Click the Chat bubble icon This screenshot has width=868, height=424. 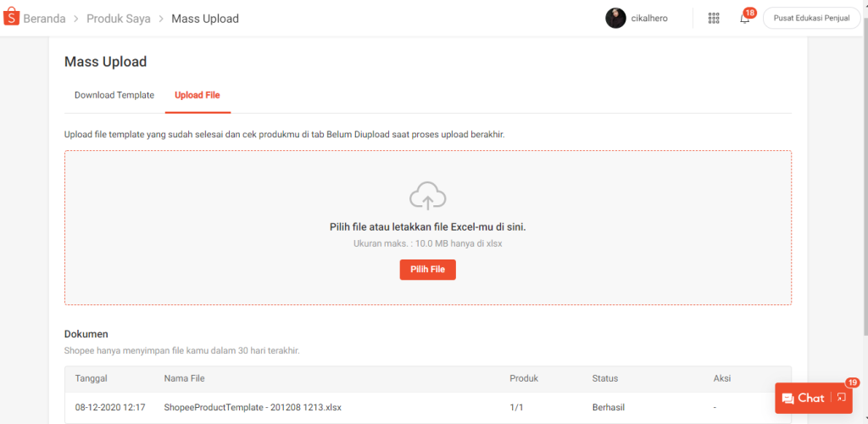point(787,398)
